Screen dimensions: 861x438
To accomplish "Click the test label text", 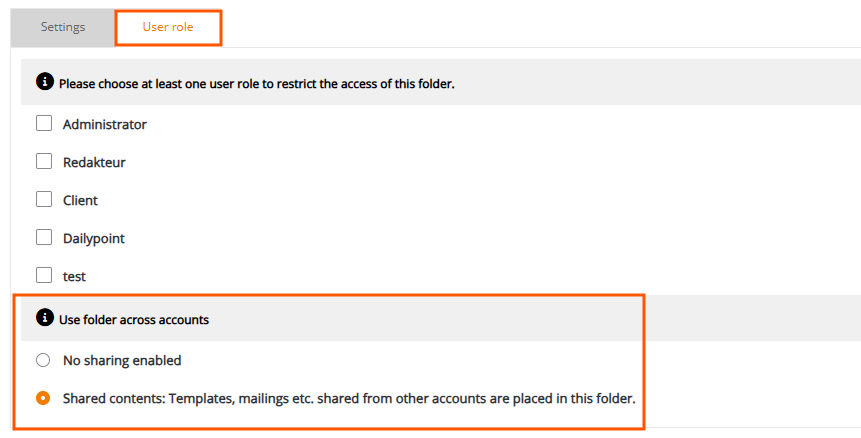I will (x=74, y=277).
